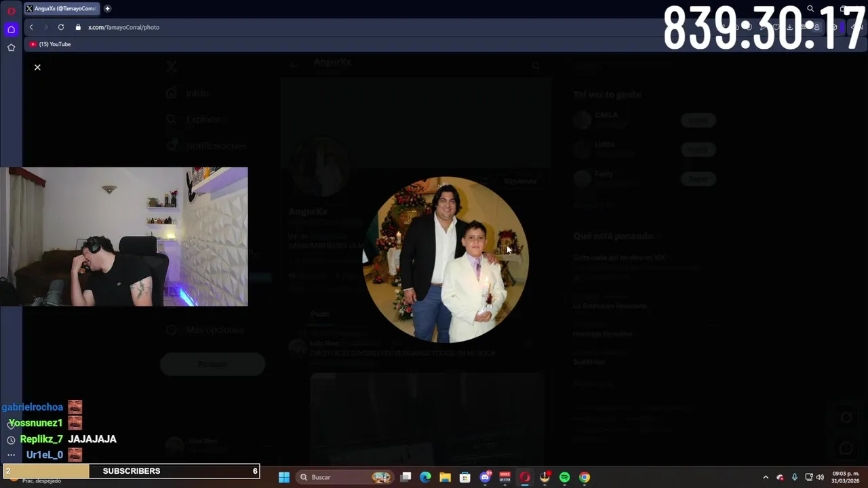This screenshot has height=488, width=868.
Task: Click the microphone tray icon
Action: 794,477
